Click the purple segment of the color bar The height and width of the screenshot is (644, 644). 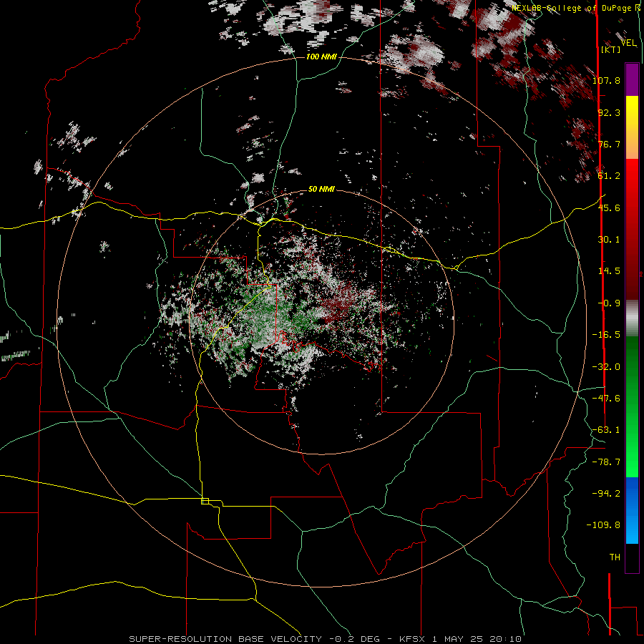(x=632, y=79)
